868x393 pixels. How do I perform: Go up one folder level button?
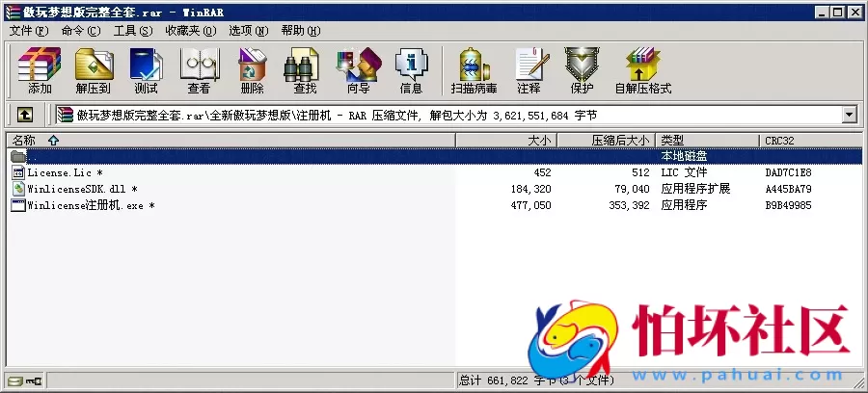point(25,115)
